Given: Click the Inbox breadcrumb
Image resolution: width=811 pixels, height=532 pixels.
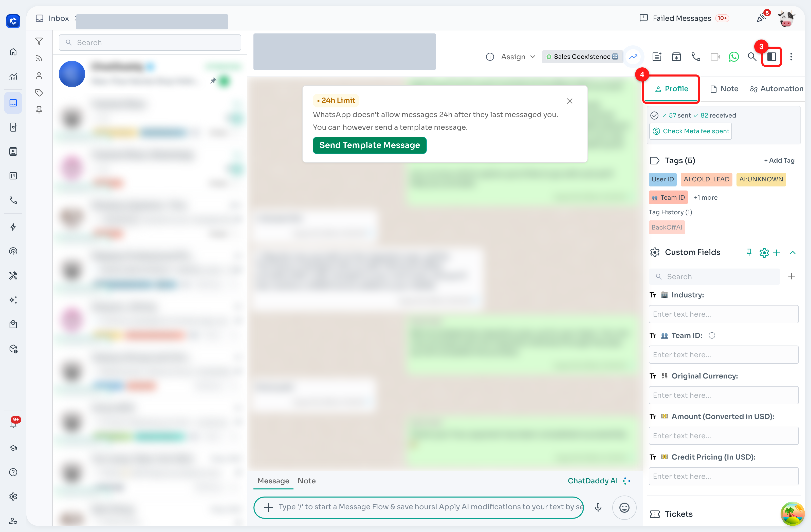Looking at the screenshot, I should pyautogui.click(x=53, y=18).
